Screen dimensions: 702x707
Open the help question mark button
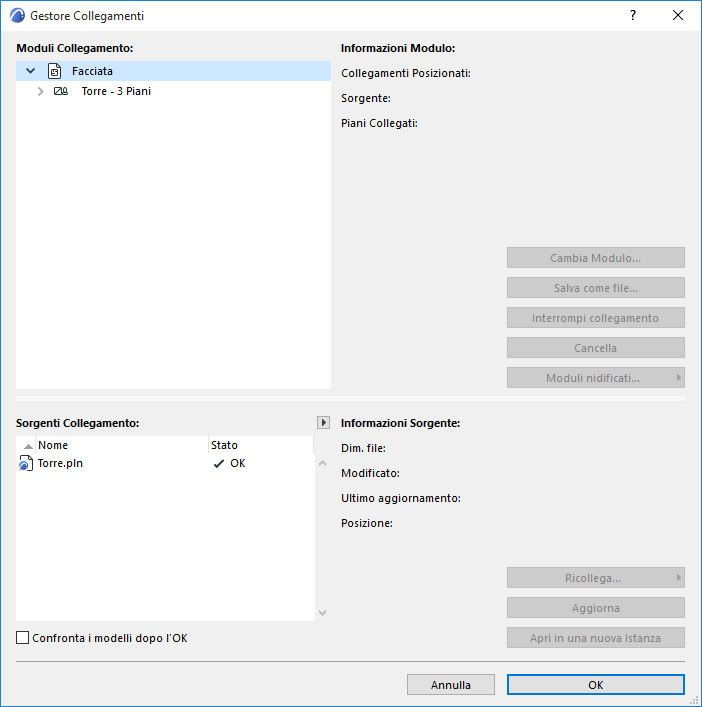click(633, 15)
